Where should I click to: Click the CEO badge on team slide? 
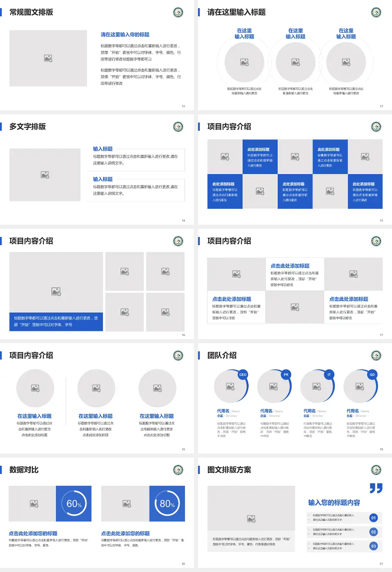point(243,375)
